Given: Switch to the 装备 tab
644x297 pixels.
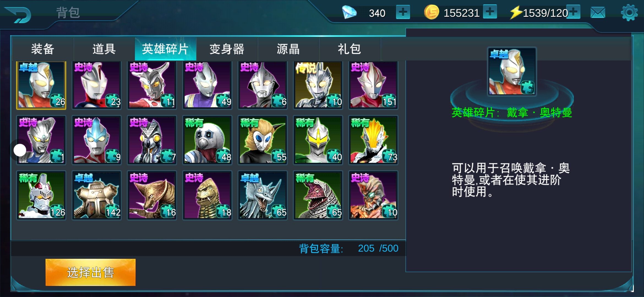Looking at the screenshot, I should coord(43,49).
